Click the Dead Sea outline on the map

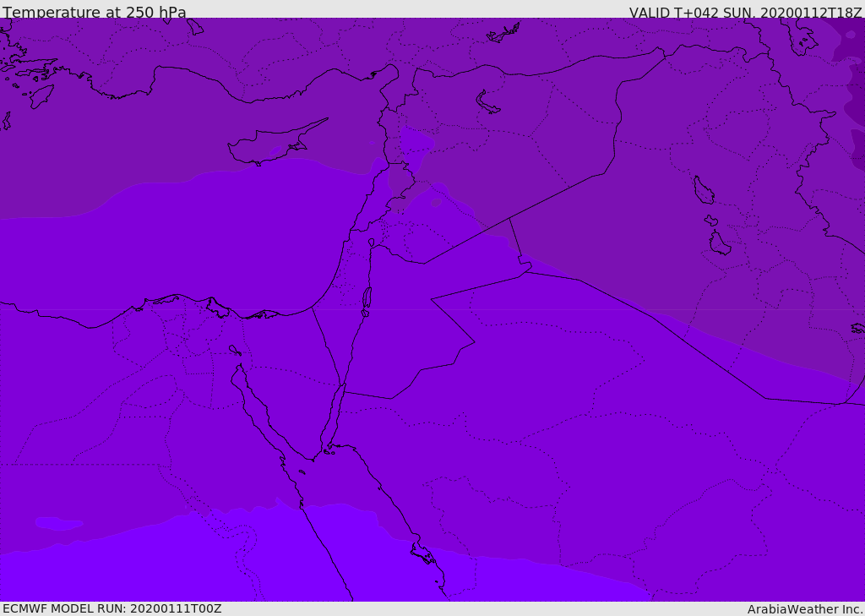pyautogui.click(x=367, y=298)
